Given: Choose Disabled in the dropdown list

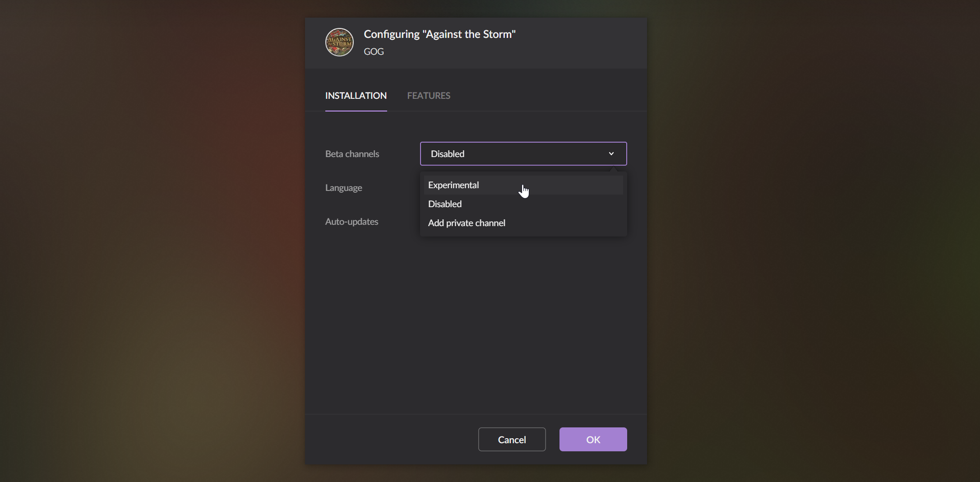Looking at the screenshot, I should [x=445, y=204].
